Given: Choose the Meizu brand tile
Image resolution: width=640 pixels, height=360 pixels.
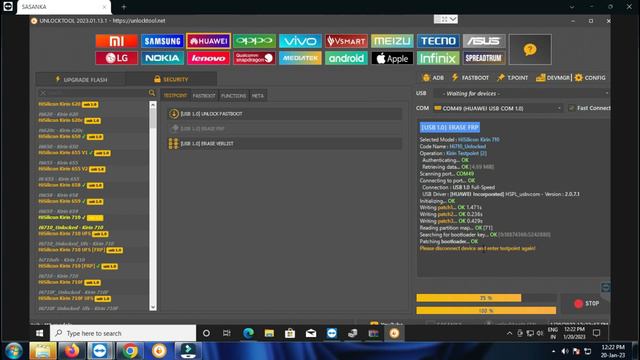Looking at the screenshot, I should point(392,41).
